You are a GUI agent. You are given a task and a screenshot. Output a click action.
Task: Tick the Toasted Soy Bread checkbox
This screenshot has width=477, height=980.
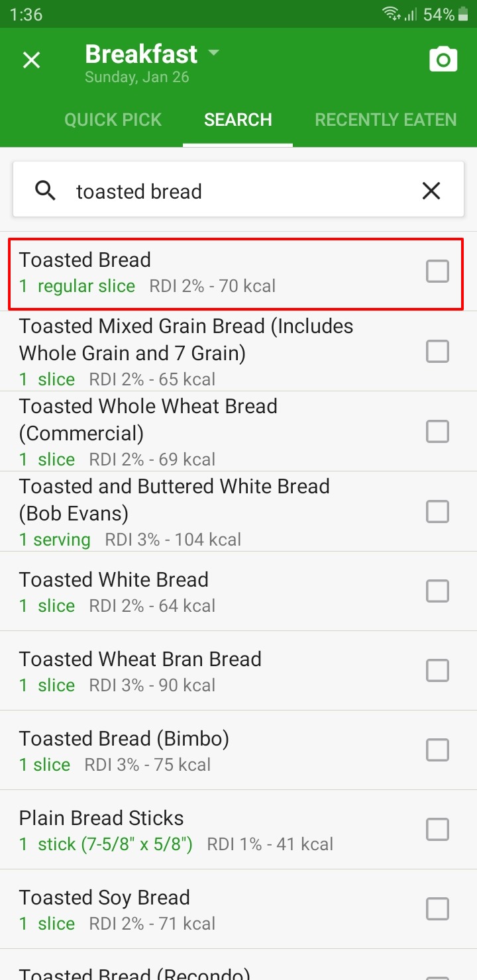click(437, 908)
